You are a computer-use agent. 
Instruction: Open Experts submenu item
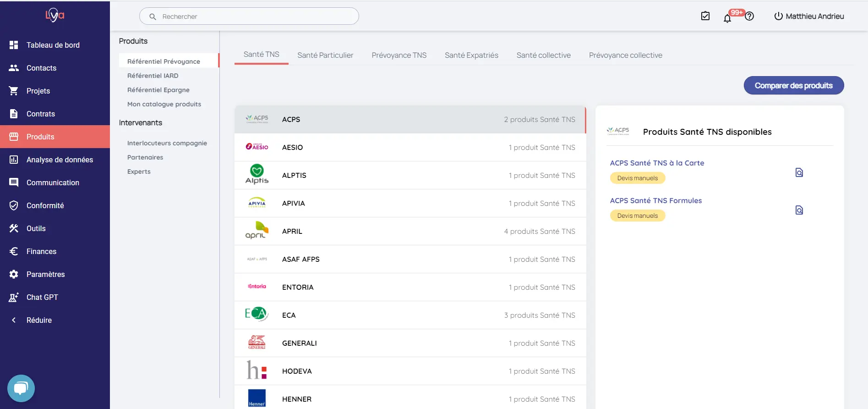tap(139, 171)
